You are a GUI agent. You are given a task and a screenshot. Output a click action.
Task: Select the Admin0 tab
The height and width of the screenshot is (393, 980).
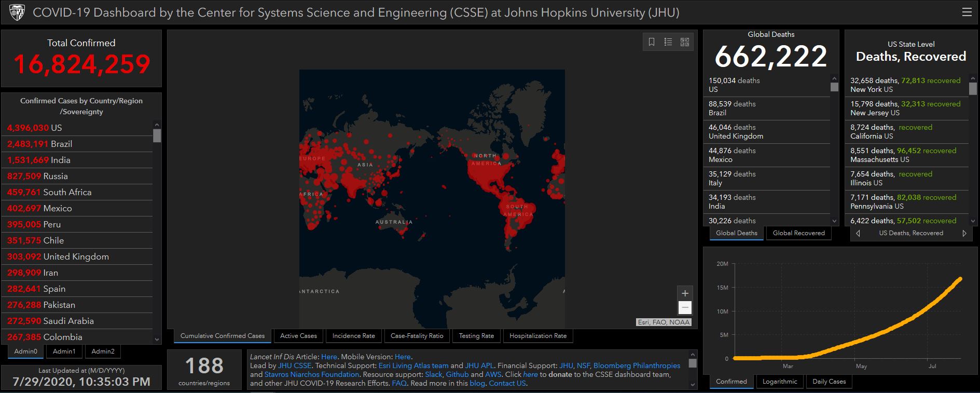[x=26, y=351]
